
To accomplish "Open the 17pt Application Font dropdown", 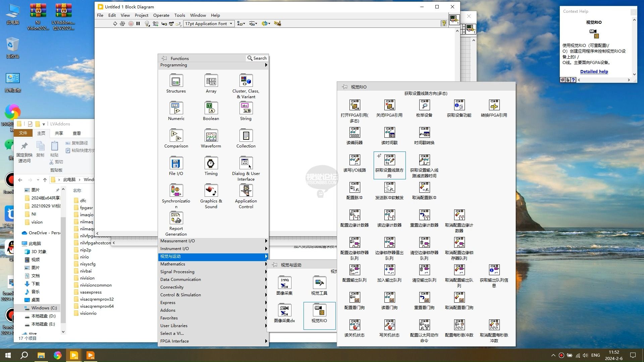I will pos(231,23).
